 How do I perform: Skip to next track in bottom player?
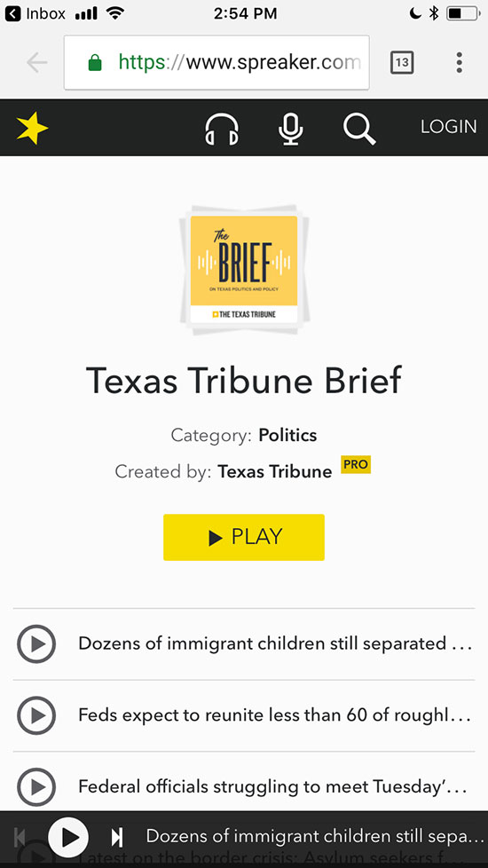click(x=117, y=837)
